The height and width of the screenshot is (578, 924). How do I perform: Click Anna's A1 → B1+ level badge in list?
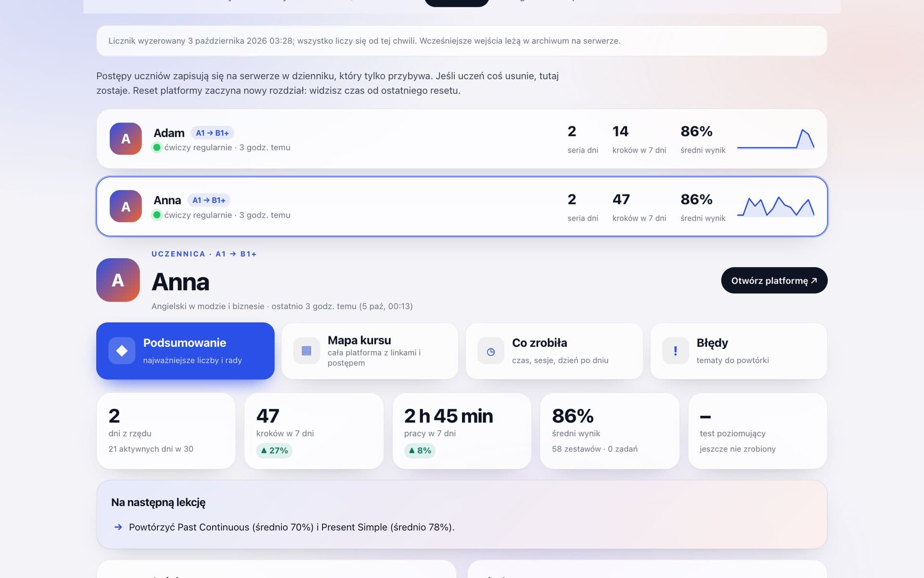click(209, 200)
